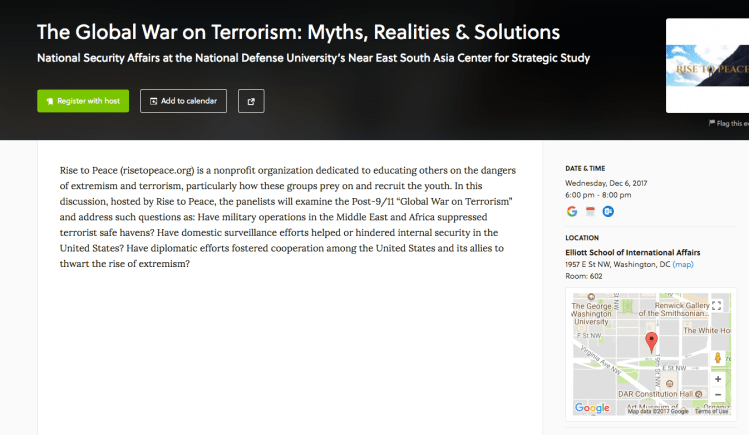This screenshot has height=435, width=749.
Task: Click the Elliott School of International Affairs name
Action: coord(632,253)
